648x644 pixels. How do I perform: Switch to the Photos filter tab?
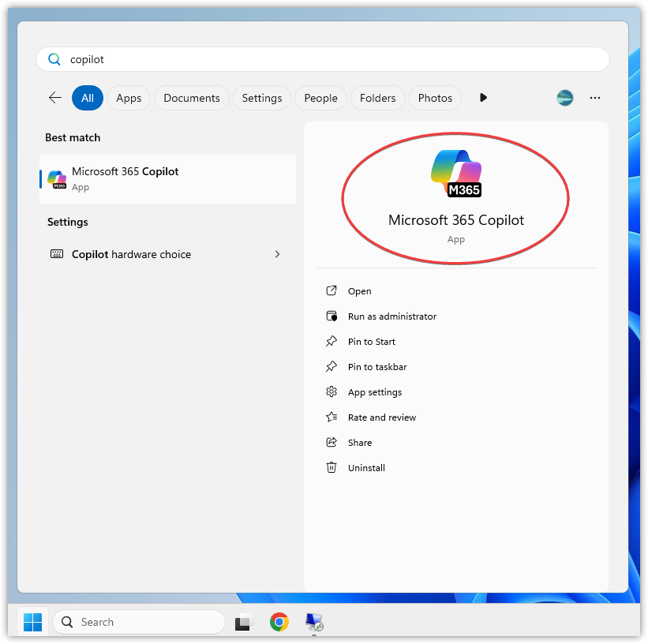[x=435, y=98]
